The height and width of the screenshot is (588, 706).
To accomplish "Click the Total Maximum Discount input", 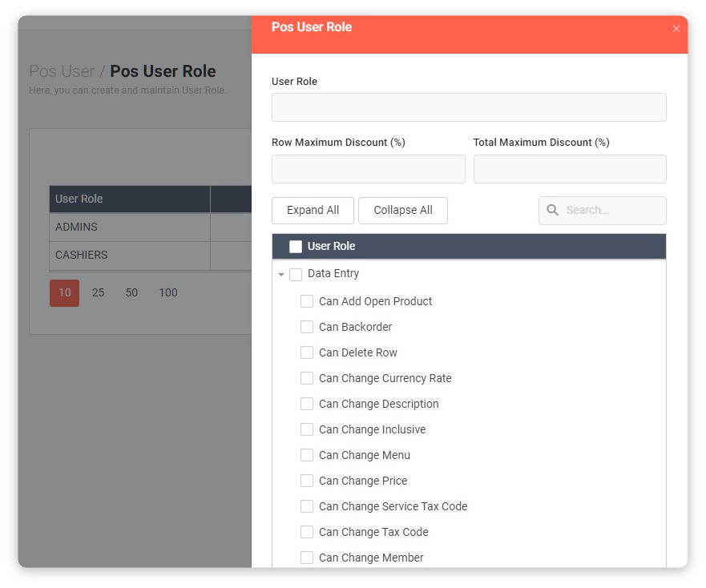I will click(x=569, y=169).
